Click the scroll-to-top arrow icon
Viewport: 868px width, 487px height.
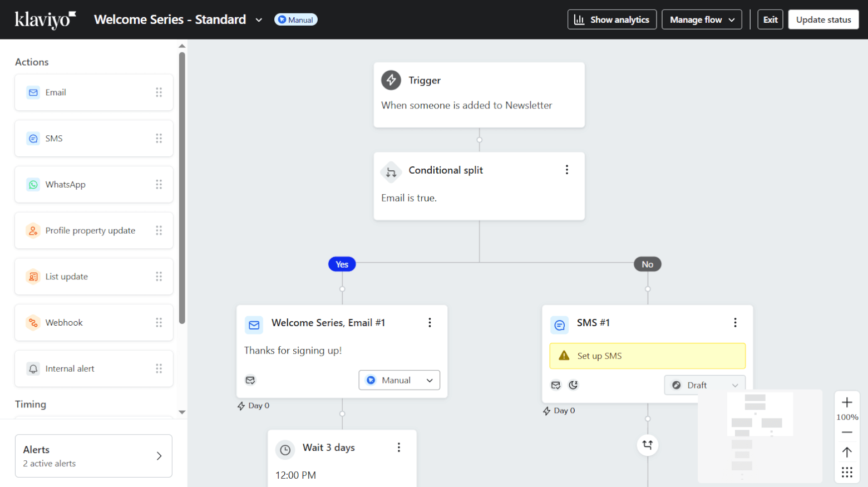pyautogui.click(x=847, y=452)
